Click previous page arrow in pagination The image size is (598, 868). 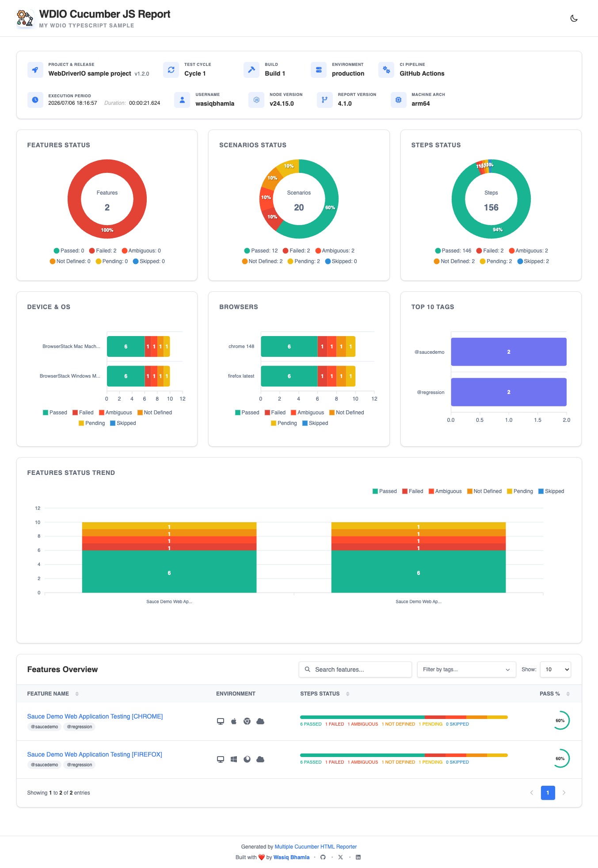point(532,792)
